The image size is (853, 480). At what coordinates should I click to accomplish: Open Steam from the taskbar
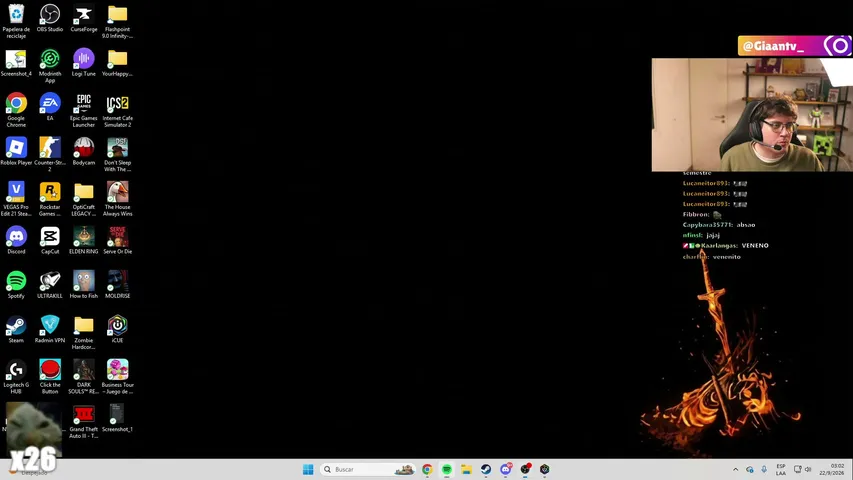[x=486, y=469]
